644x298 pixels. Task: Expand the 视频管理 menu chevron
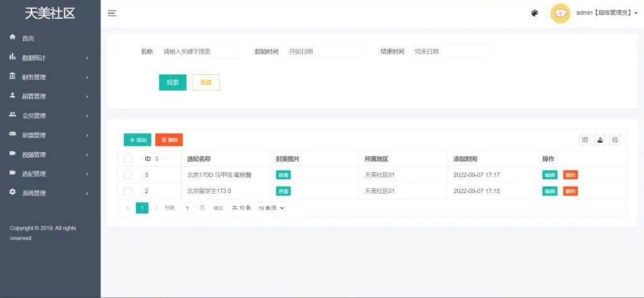87,155
